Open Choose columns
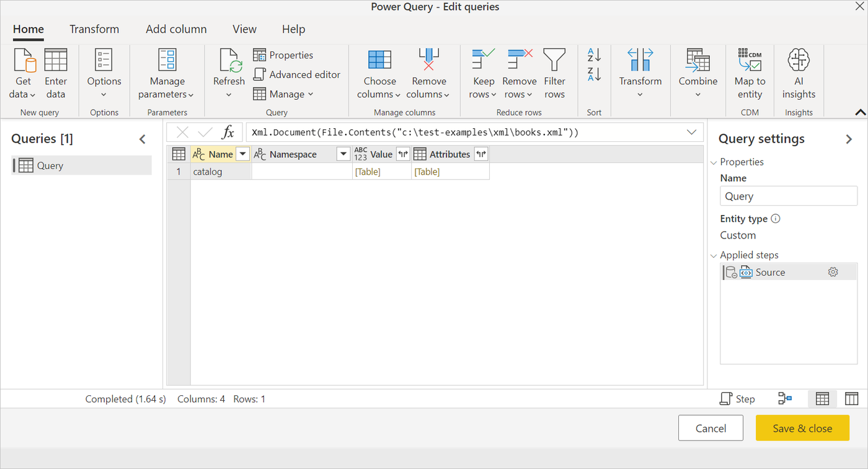The height and width of the screenshot is (469, 868). (x=379, y=73)
